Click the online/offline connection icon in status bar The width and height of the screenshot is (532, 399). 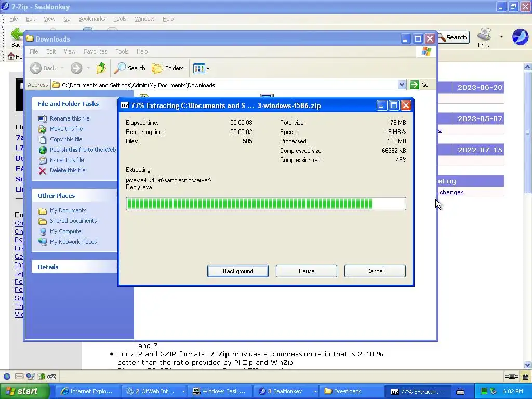pyautogui.click(x=511, y=376)
